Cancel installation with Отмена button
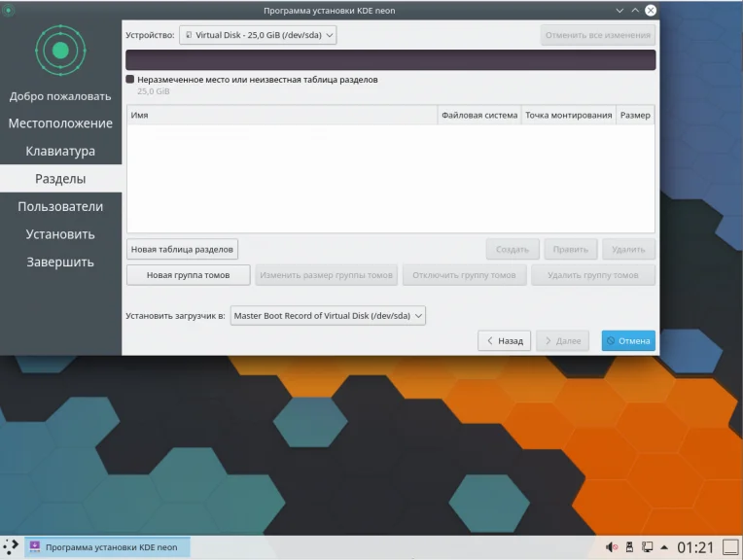Image resolution: width=743 pixels, height=560 pixels. tap(628, 340)
